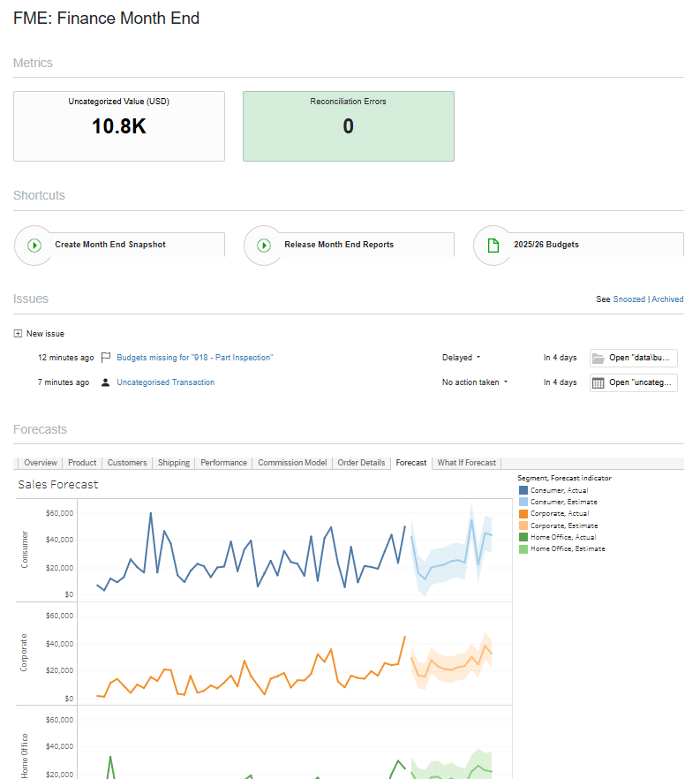
Task: Open the 2025/26 Budgets document icon
Action: click(493, 246)
